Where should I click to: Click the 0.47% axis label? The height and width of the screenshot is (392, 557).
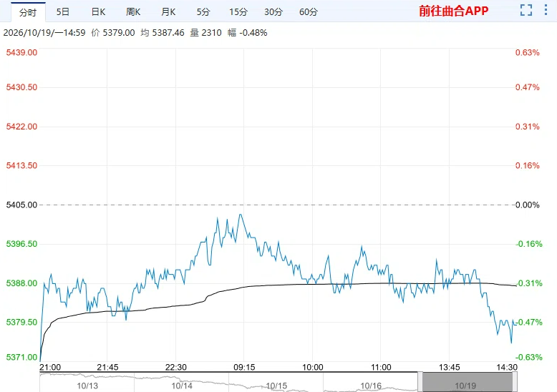[527, 87]
